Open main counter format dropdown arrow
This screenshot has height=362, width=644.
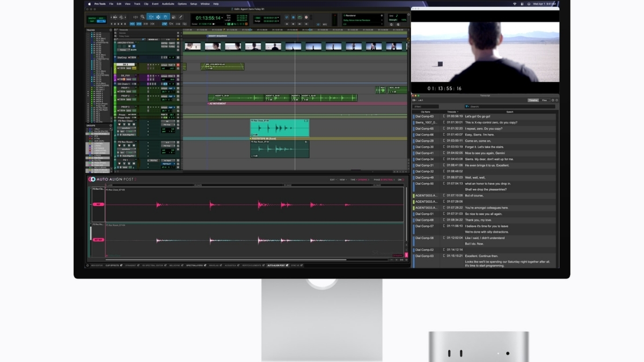tap(222, 17)
